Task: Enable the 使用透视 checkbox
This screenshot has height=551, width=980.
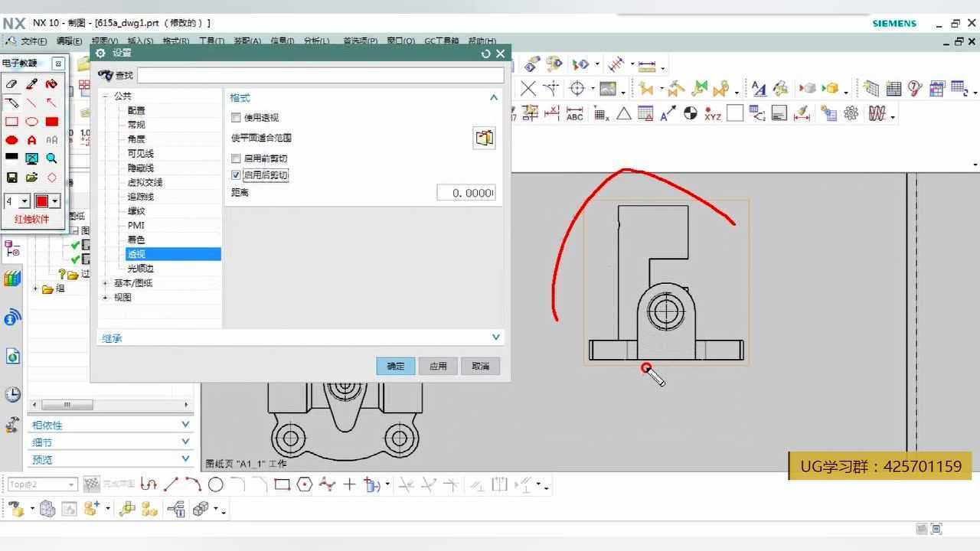Action: (236, 118)
